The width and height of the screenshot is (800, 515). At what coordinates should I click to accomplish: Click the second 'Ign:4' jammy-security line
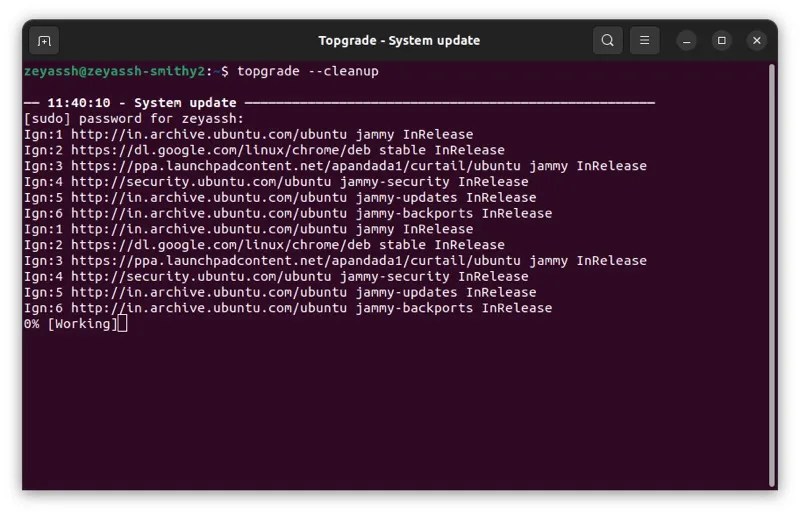coord(276,277)
